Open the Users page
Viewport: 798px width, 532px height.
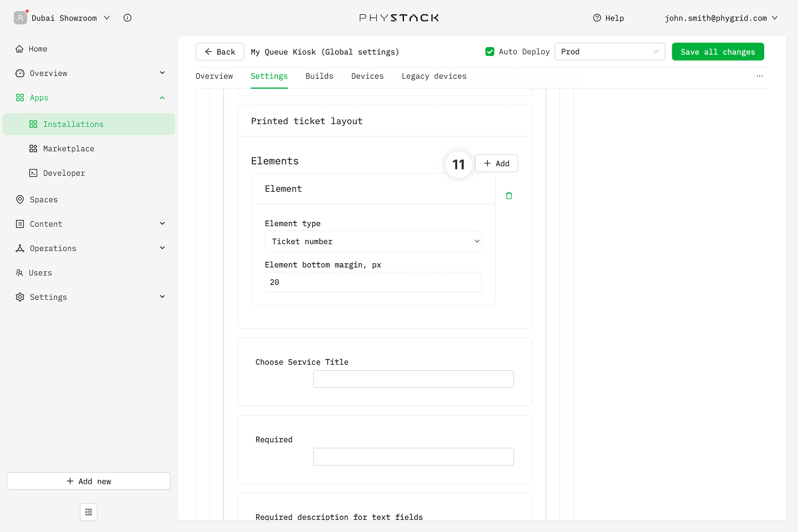point(40,273)
